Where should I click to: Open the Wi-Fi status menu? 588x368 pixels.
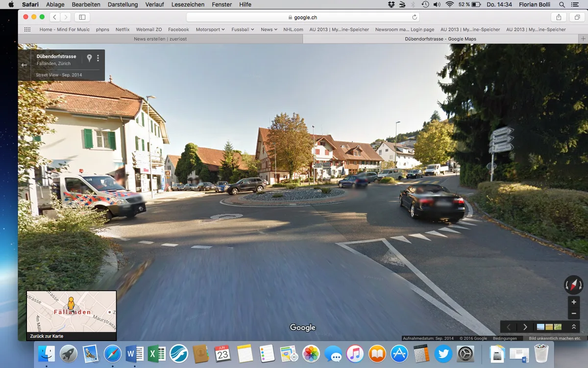pyautogui.click(x=450, y=4)
